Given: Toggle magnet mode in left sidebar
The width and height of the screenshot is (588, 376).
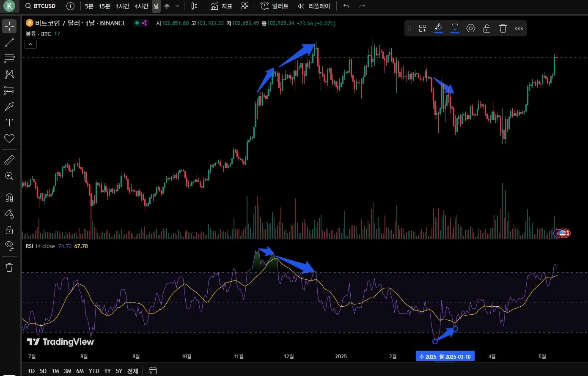Looking at the screenshot, I should [x=9, y=198].
